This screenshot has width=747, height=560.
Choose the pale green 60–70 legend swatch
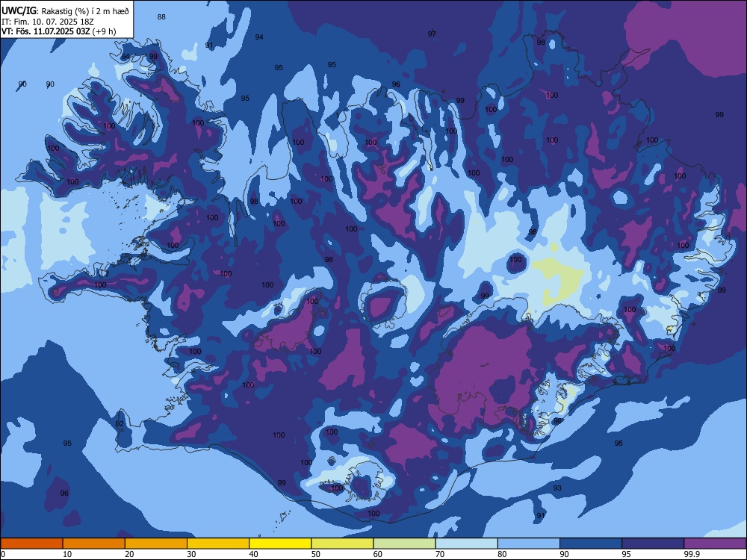click(x=404, y=544)
